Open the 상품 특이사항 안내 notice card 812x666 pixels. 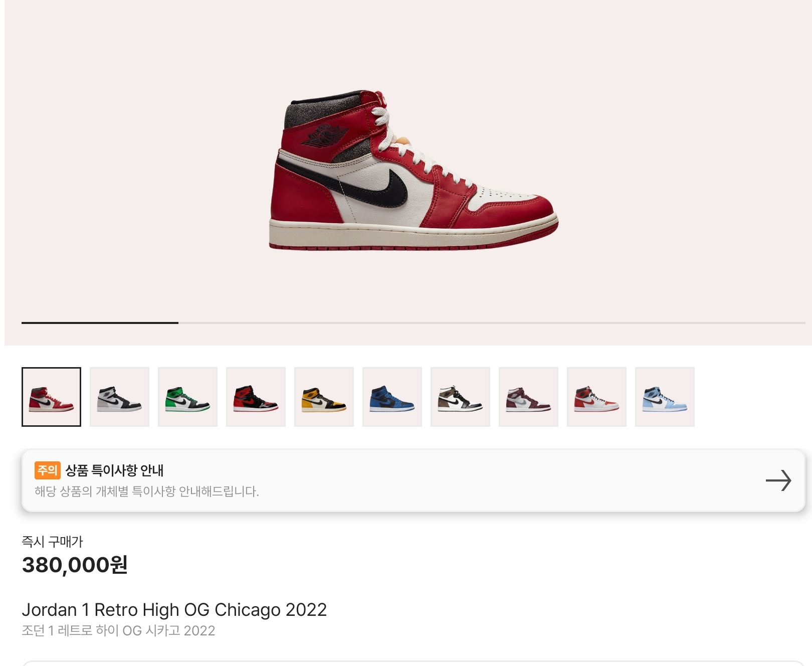pyautogui.click(x=413, y=480)
